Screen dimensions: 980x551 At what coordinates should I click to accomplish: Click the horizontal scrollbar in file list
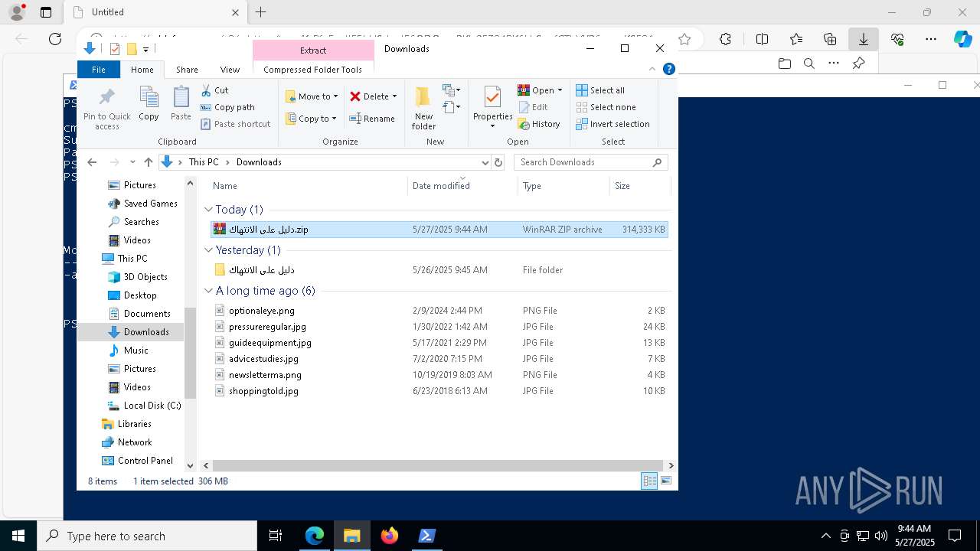click(x=438, y=465)
